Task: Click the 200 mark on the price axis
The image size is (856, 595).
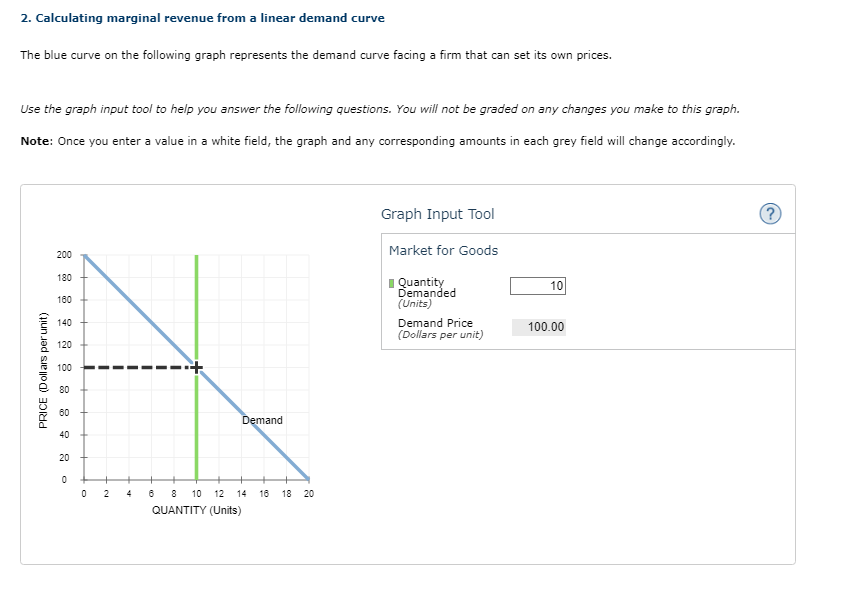Action: (x=64, y=254)
